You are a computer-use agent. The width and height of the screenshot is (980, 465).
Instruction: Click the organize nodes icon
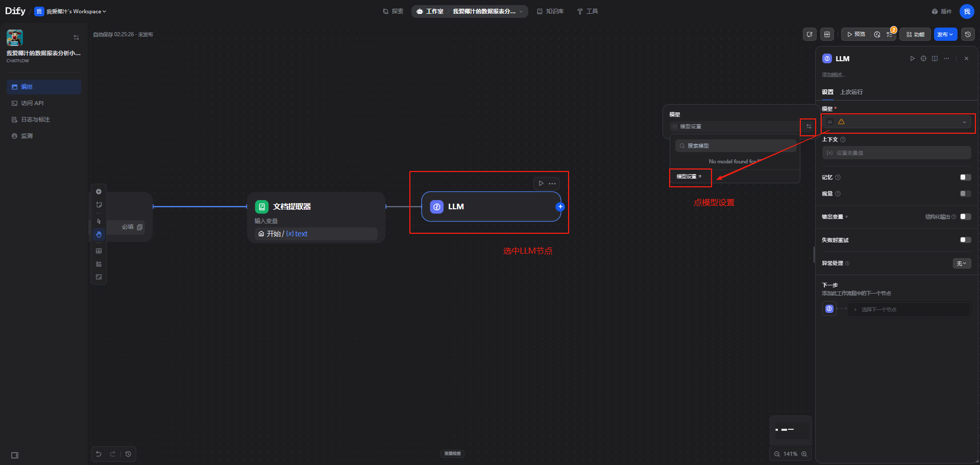[x=99, y=264]
